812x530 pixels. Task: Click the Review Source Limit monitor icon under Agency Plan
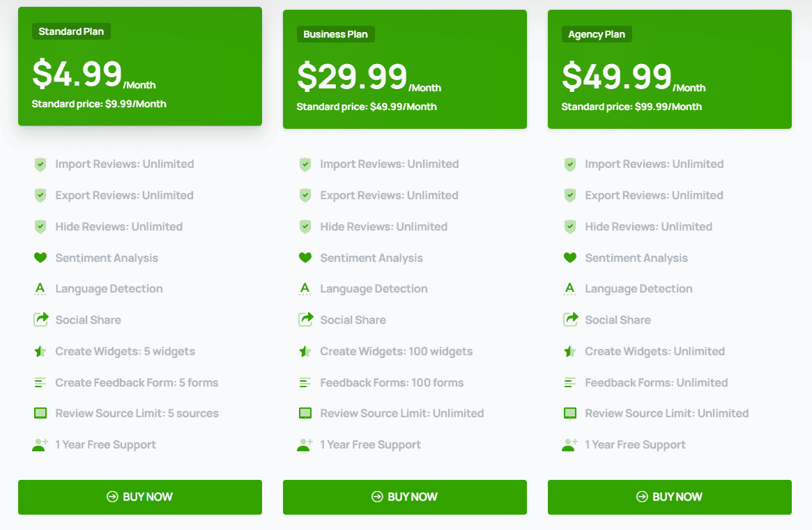[x=570, y=413]
